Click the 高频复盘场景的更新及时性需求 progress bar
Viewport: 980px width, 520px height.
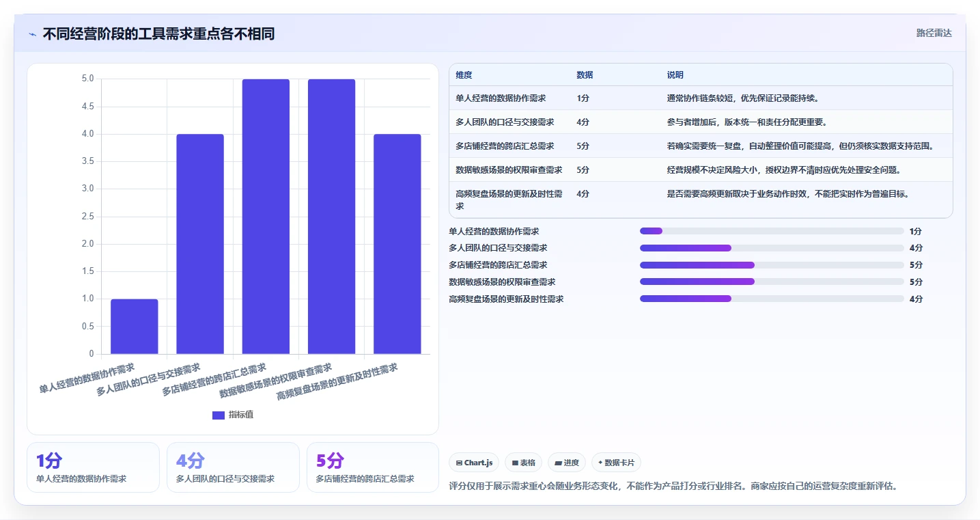coord(772,299)
